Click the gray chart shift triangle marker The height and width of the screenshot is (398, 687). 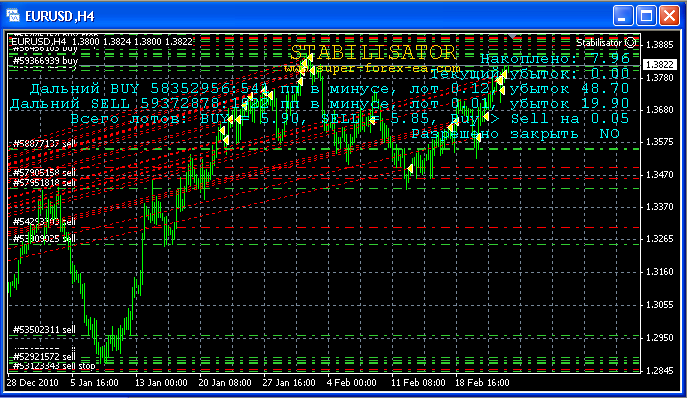pos(513,36)
